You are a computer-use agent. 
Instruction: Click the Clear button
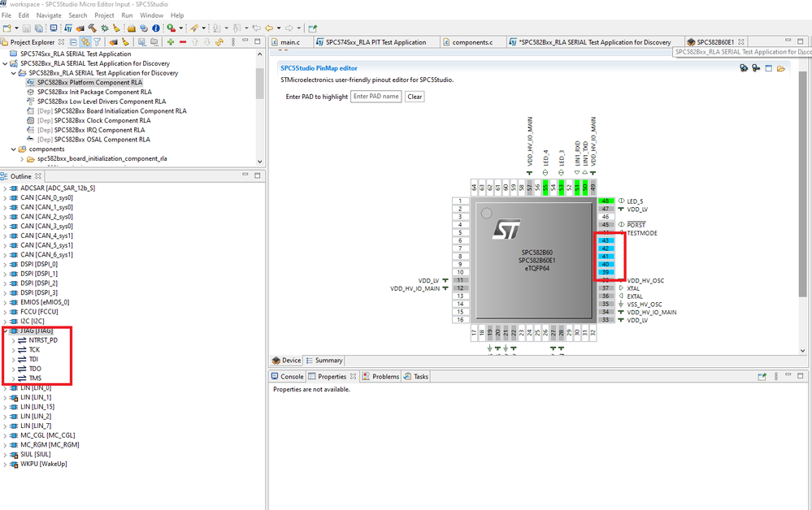(x=415, y=97)
